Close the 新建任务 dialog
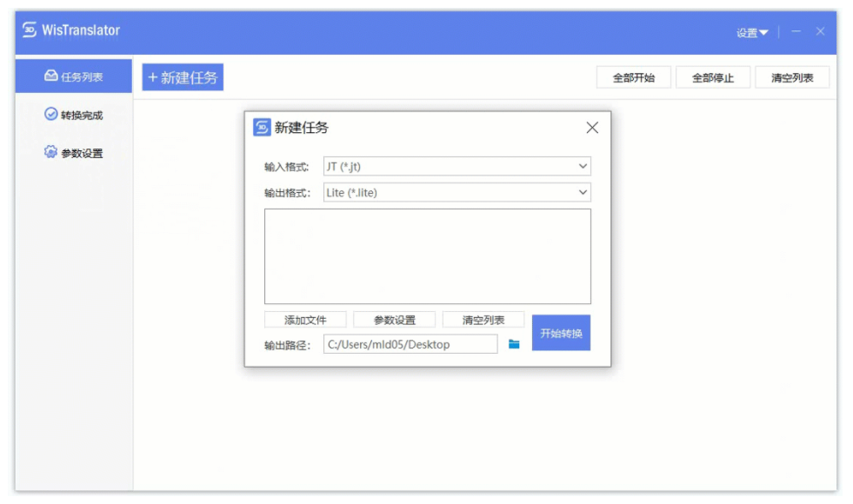 coord(592,128)
